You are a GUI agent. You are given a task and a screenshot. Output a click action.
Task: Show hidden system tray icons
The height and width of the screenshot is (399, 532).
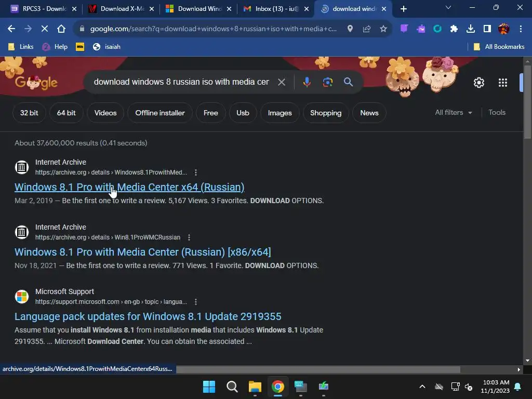(x=422, y=387)
